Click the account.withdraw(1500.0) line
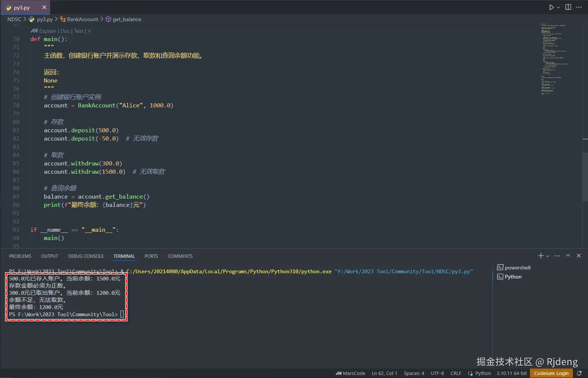Viewport: 588px width, 378px height. coord(85,171)
